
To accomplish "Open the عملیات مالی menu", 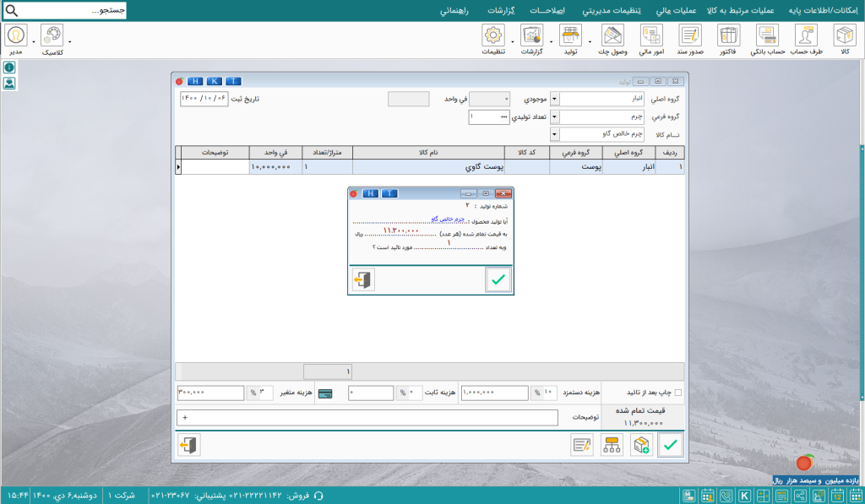I will pyautogui.click(x=676, y=10).
